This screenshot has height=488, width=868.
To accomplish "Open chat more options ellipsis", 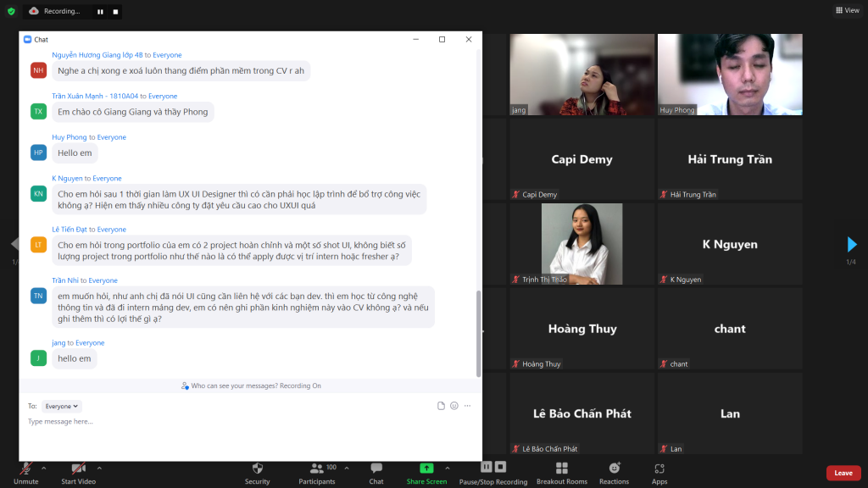I will click(x=467, y=406).
